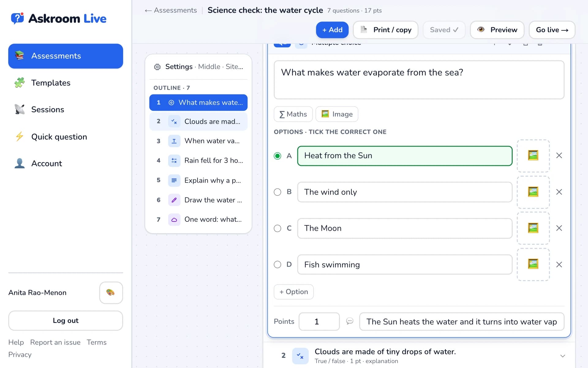588x368 pixels.
Task: Open Preview of the assessment
Action: [x=497, y=30]
